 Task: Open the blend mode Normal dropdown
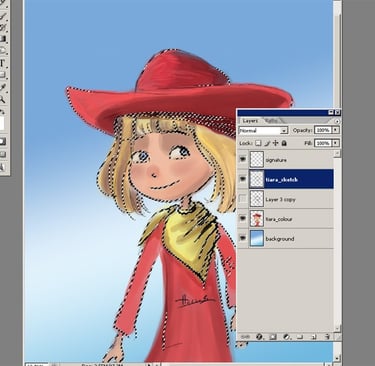263,130
